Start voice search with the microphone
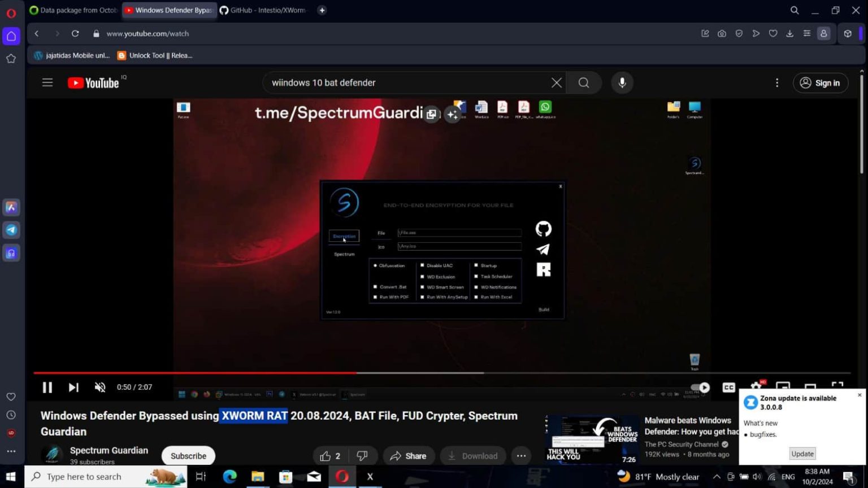This screenshot has height=488, width=868. tap(622, 83)
